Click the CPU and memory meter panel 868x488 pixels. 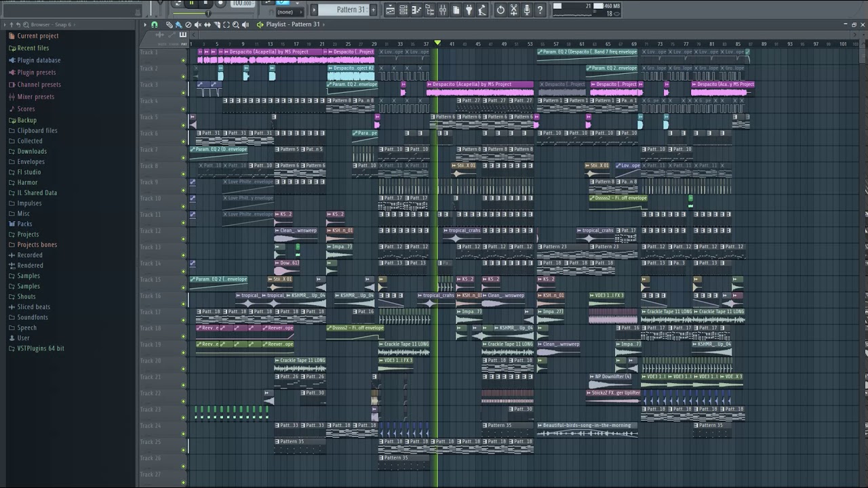pos(587,9)
